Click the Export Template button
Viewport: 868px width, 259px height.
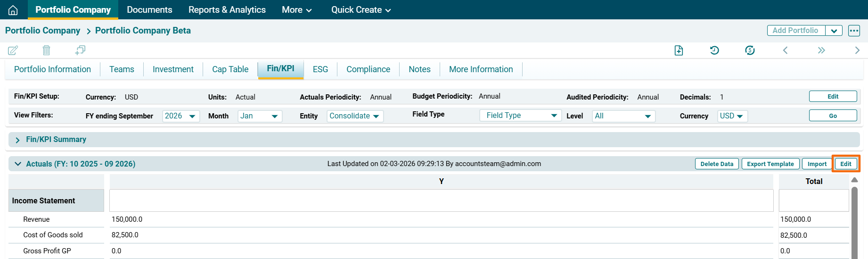[770, 164]
